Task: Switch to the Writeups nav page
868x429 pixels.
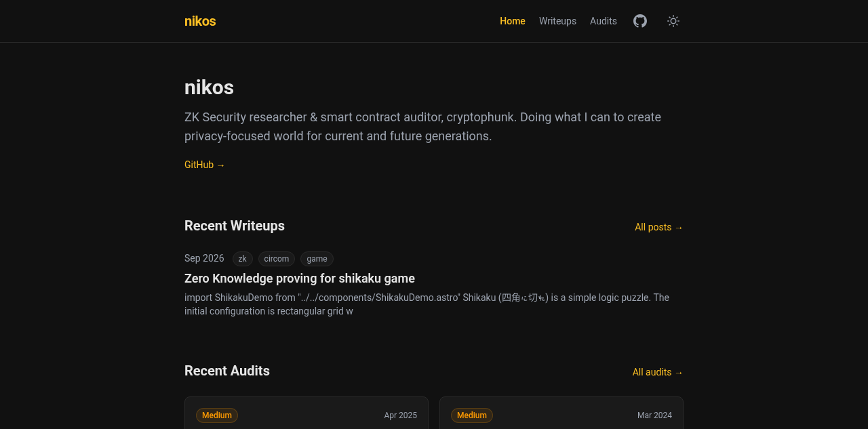Action: 557,21
